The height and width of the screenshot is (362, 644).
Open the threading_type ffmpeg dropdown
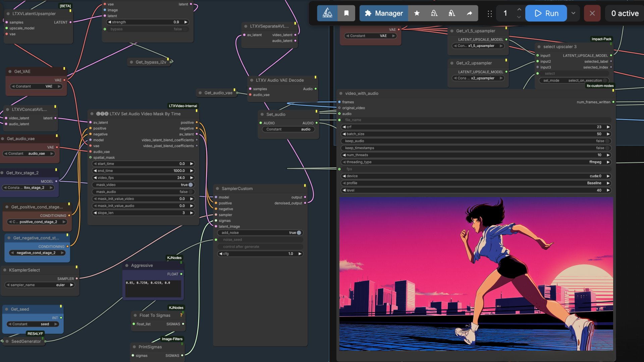pyautogui.click(x=476, y=162)
